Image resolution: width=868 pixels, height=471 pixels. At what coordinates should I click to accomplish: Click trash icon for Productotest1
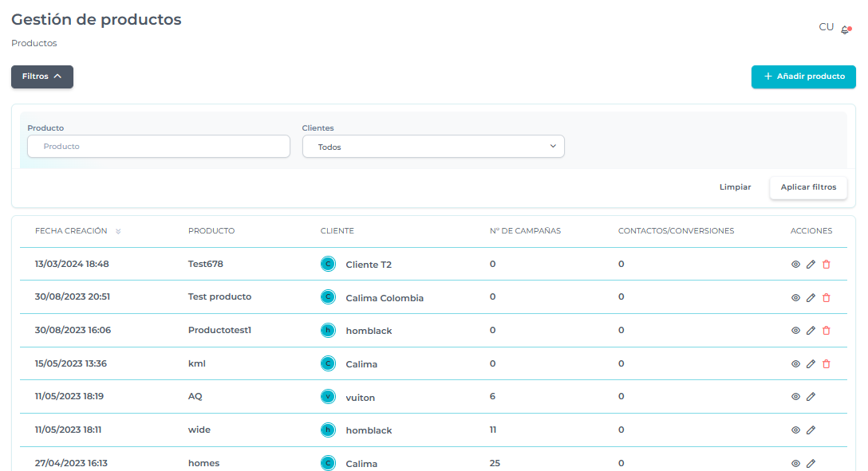click(826, 331)
